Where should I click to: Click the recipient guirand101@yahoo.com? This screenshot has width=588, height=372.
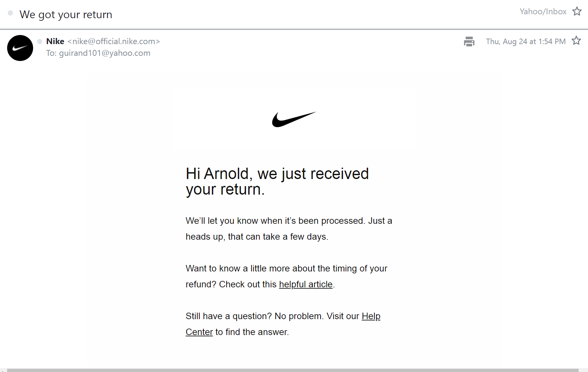click(104, 53)
